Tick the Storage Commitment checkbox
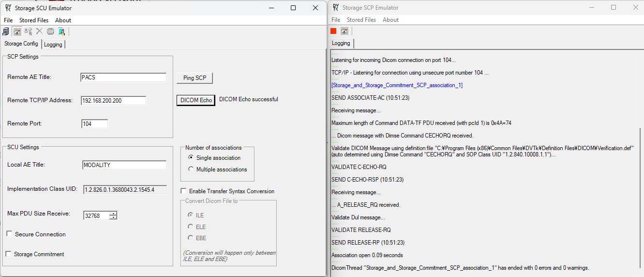This screenshot has width=644, height=277. point(8,254)
